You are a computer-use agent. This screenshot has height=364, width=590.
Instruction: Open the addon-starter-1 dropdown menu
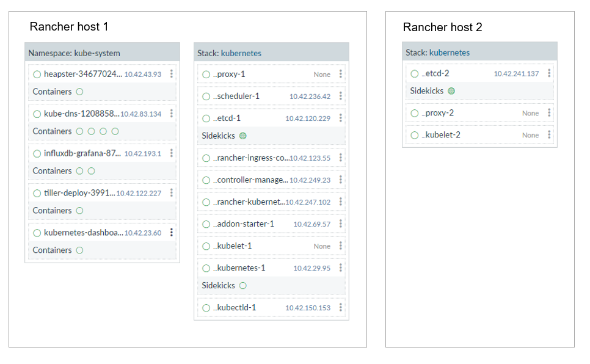341,224
